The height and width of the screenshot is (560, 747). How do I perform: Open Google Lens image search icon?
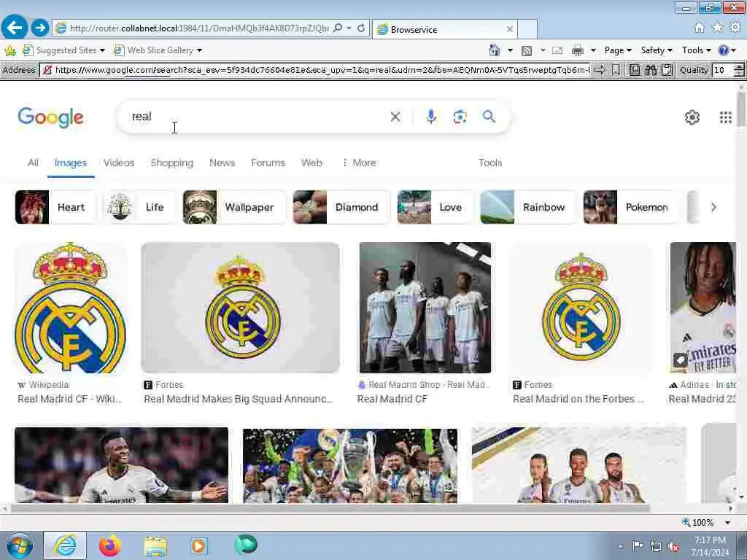click(x=460, y=117)
